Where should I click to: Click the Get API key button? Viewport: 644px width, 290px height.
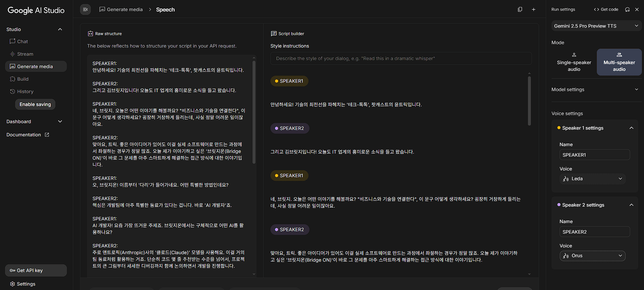[36, 270]
